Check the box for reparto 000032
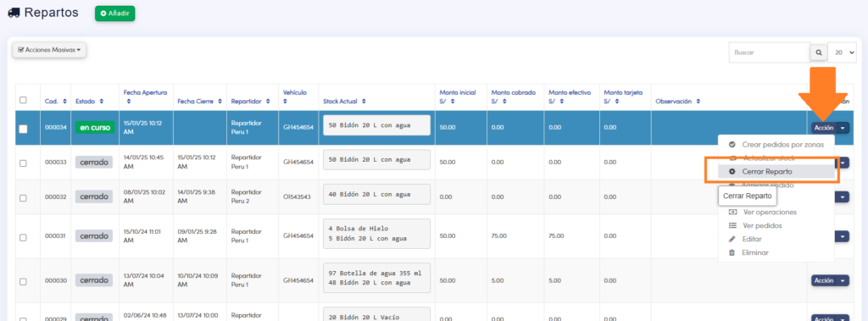The image size is (868, 321). [x=23, y=197]
